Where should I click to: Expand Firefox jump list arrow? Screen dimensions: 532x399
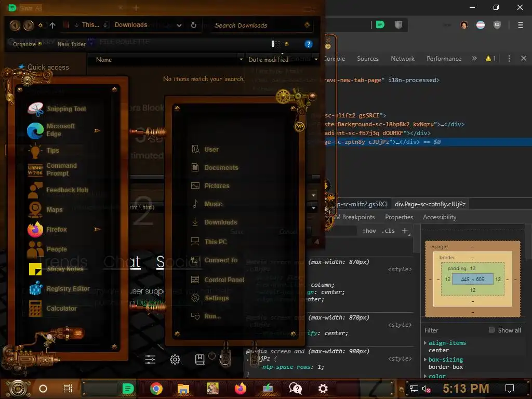pos(97,229)
